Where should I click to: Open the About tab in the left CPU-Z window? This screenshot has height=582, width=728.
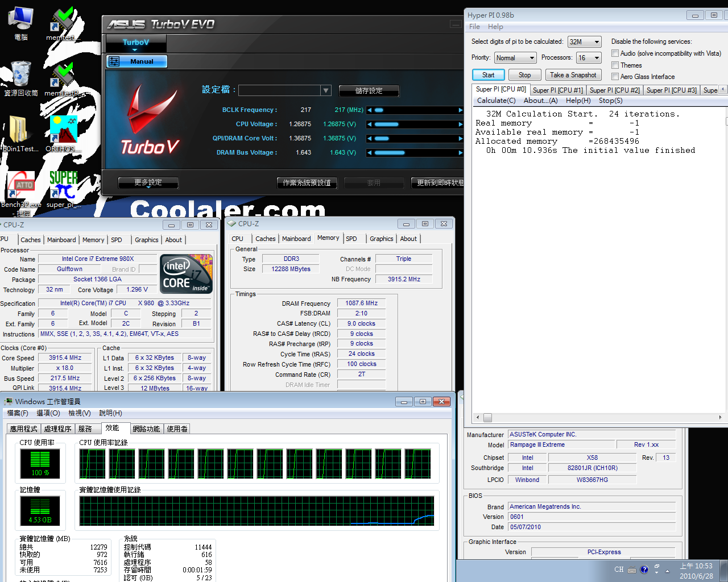click(x=173, y=240)
